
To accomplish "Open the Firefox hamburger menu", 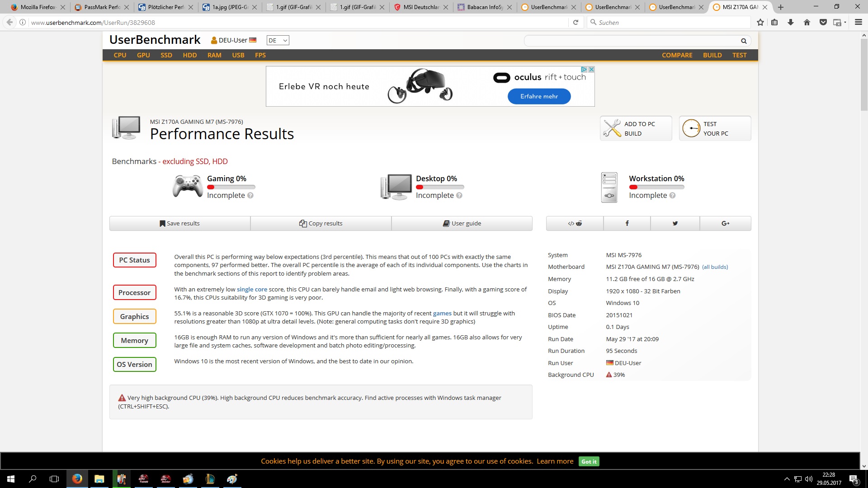I will 858,22.
